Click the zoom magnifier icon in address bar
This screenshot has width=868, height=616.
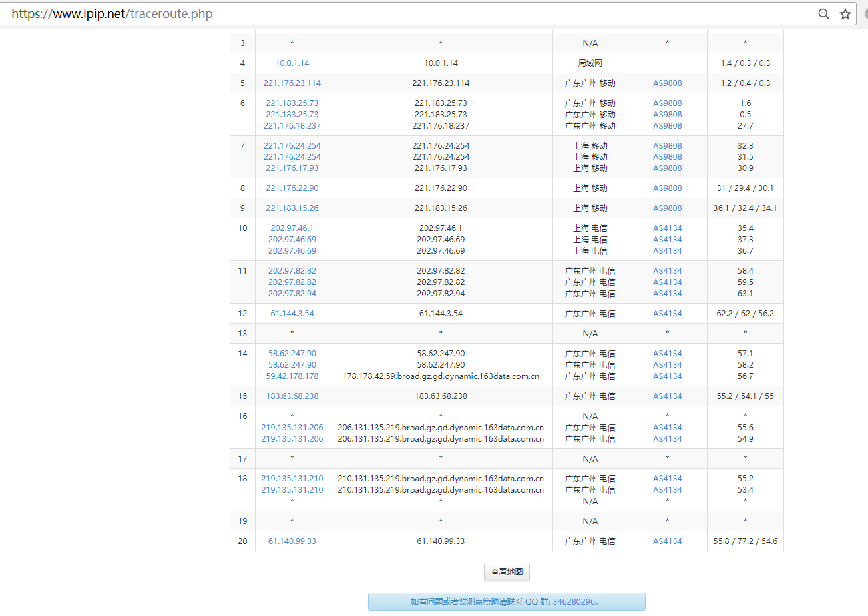(823, 14)
